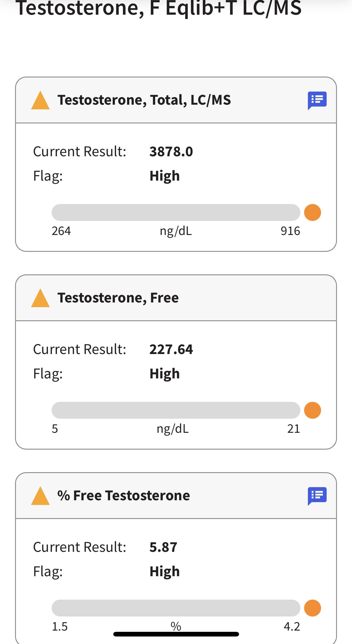Tap the 227.64 current result value

(x=171, y=349)
